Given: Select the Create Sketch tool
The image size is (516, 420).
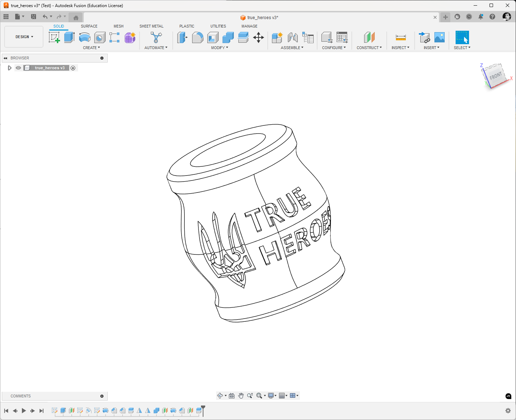Looking at the screenshot, I should coord(54,37).
